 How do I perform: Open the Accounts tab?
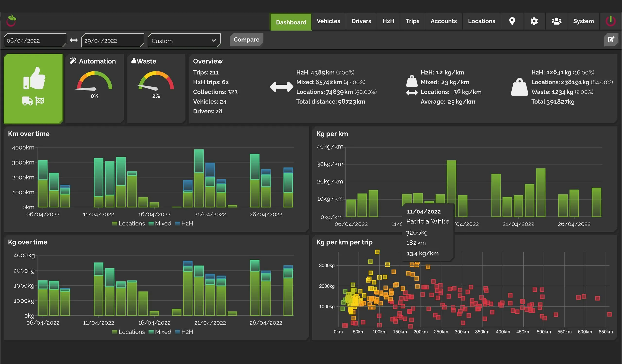pos(444,21)
